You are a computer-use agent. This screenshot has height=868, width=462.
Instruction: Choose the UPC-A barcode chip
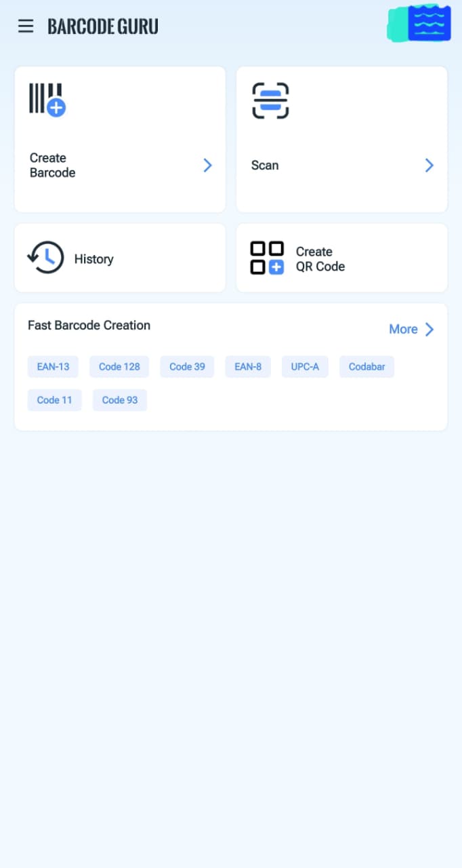point(305,367)
